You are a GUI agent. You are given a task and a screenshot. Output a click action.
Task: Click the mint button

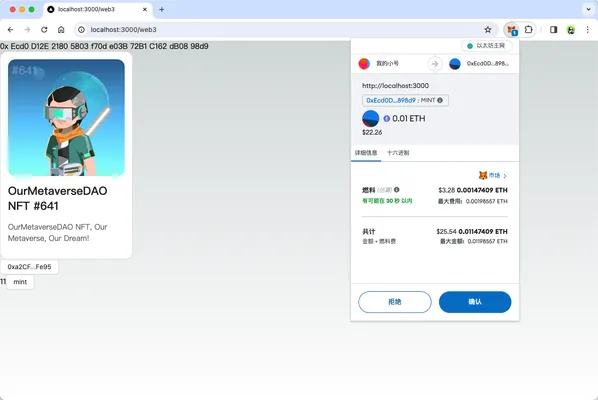tap(20, 282)
